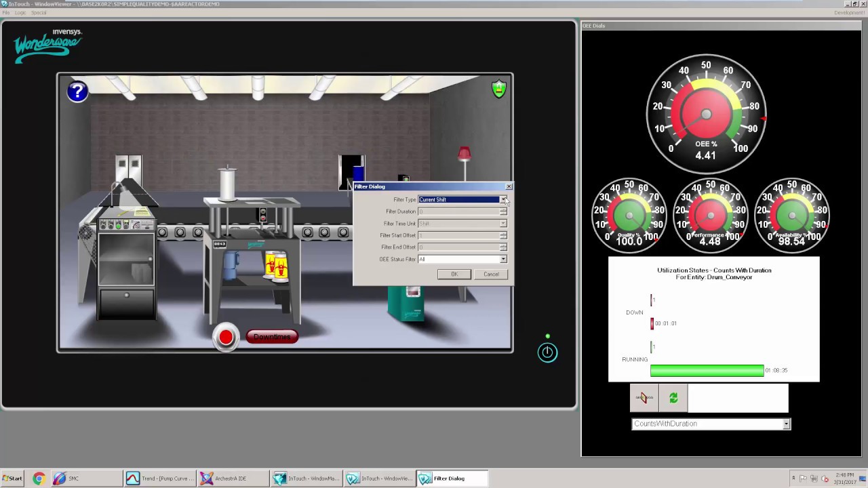Click the OEE Dials window title
This screenshot has height=488, width=868.
(x=594, y=26)
